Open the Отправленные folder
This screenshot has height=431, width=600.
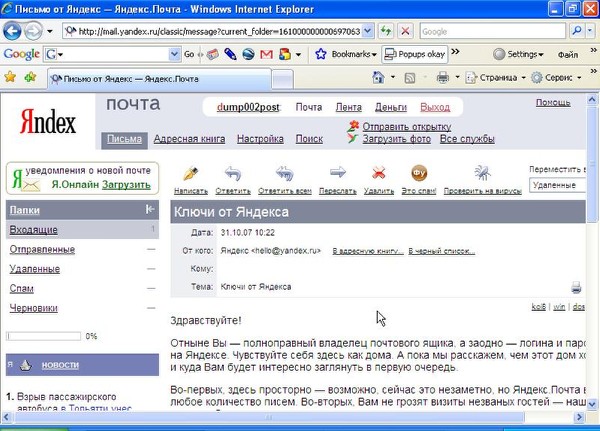click(42, 250)
